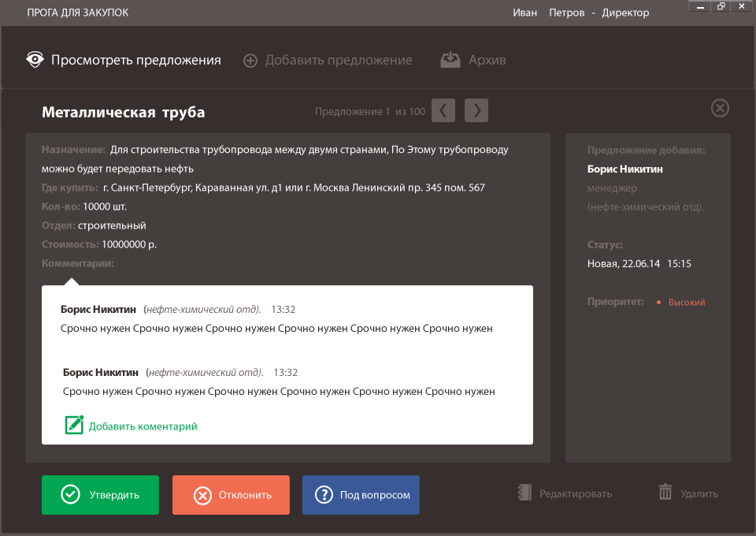Click the Архив inbox tray icon

tap(450, 60)
